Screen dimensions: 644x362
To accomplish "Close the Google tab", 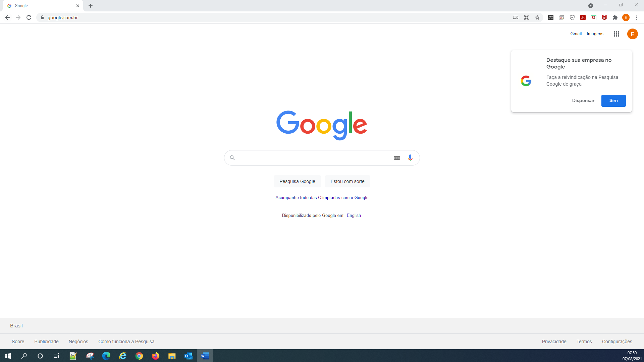I will pos(78,6).
